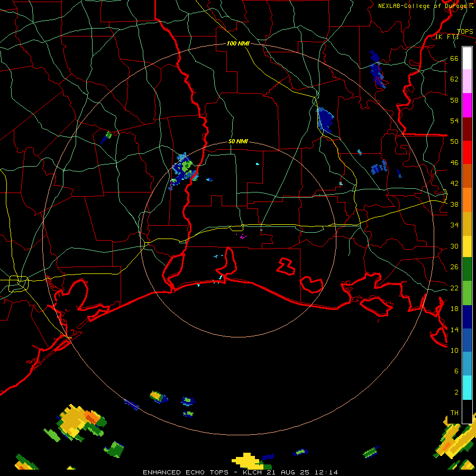The width and height of the screenshot is (476, 476).
Task: Click the '38' scale label
Action: (454, 204)
